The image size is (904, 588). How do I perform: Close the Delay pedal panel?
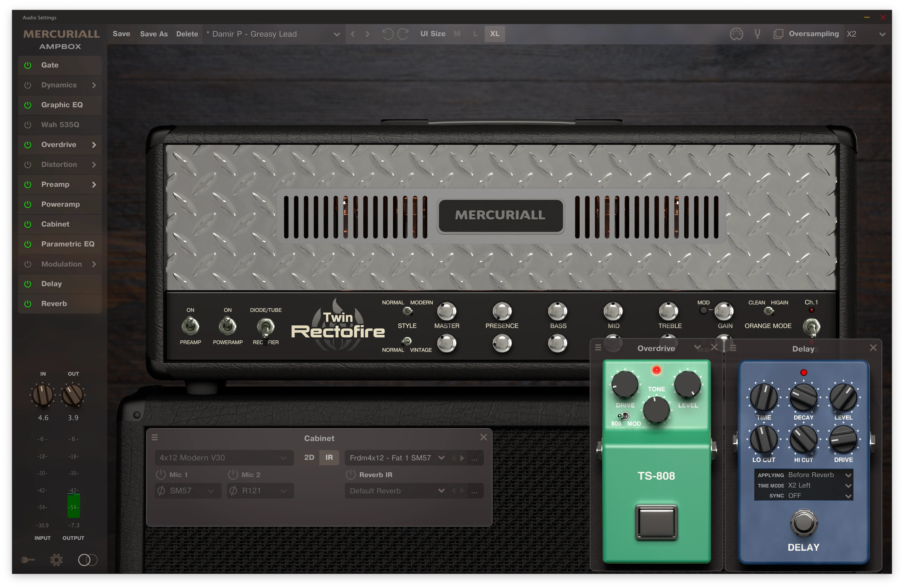click(x=873, y=348)
